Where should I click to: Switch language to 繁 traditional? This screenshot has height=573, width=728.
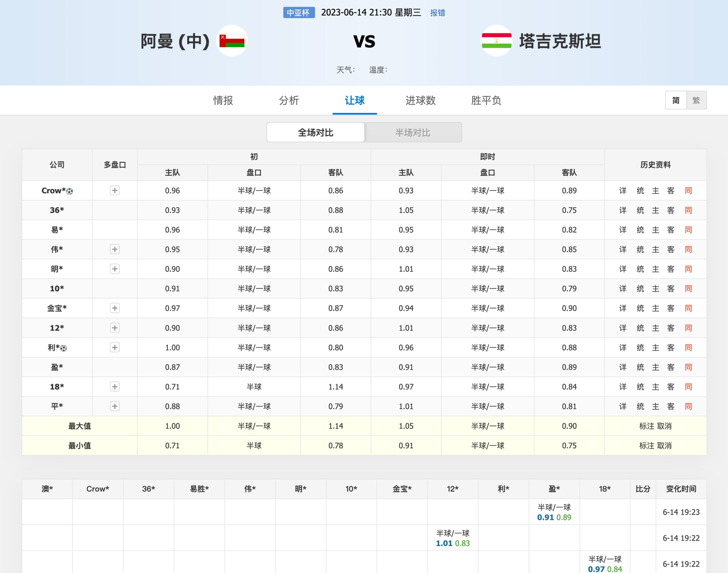pyautogui.click(x=696, y=100)
